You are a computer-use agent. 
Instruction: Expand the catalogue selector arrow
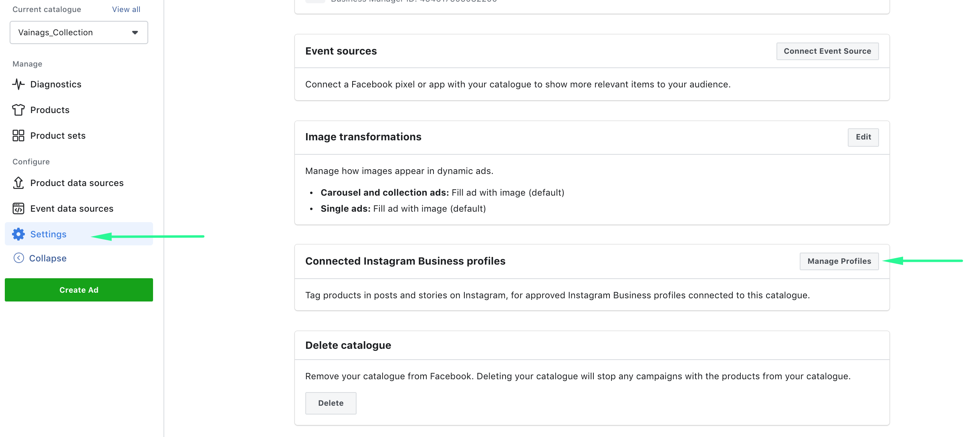135,32
